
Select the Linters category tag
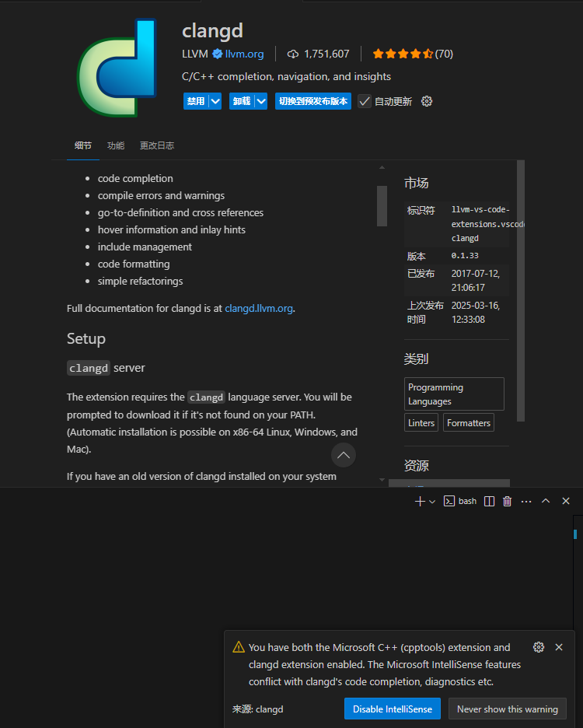(x=421, y=423)
